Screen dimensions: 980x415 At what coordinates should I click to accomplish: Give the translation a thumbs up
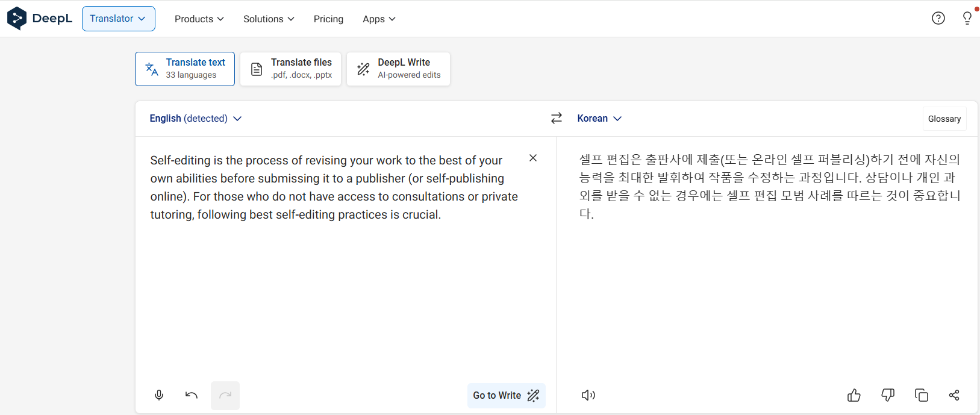point(854,395)
